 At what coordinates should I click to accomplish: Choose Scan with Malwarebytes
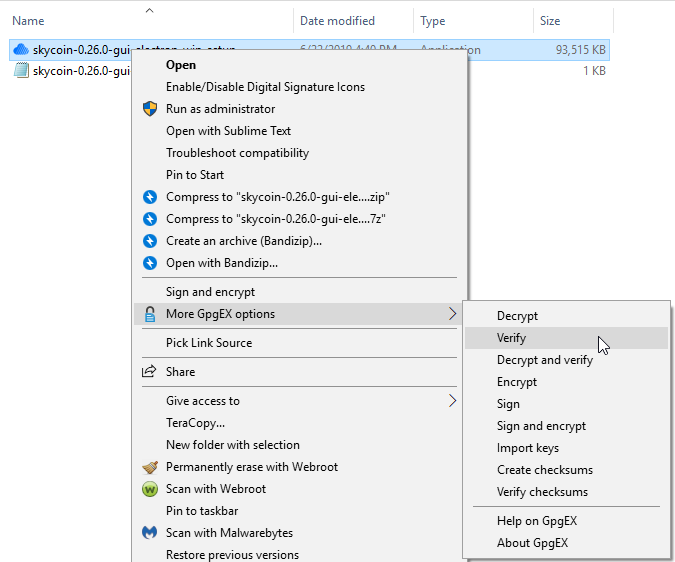click(x=300, y=533)
